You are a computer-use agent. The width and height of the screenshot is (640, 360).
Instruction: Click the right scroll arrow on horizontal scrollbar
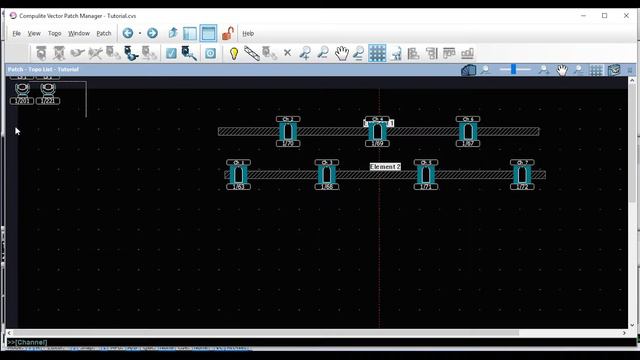tap(624, 333)
